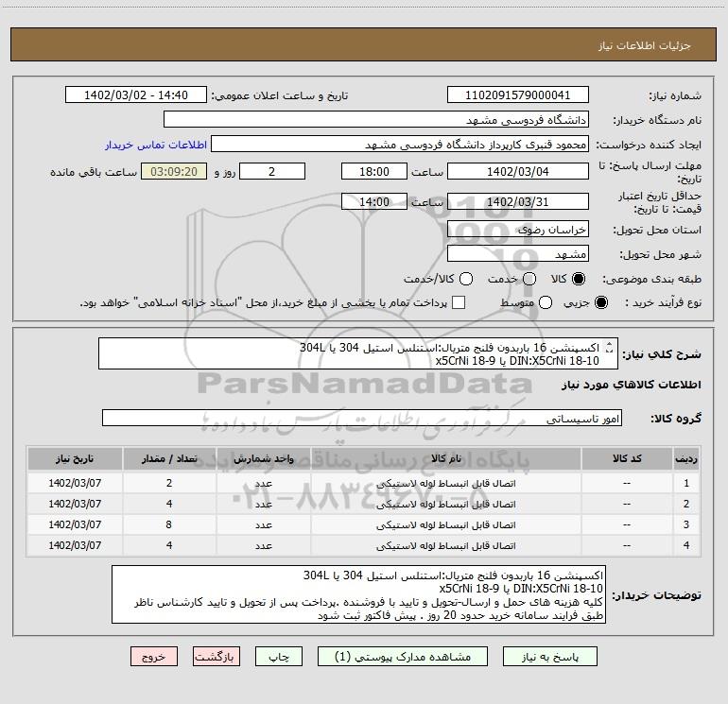Select the خدمت radio button
728x704 pixels.
pyautogui.click(x=529, y=279)
